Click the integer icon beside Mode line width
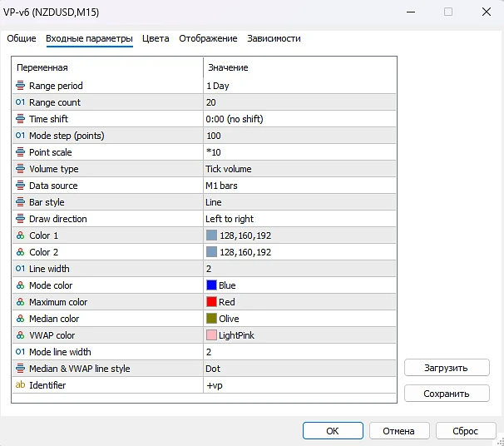Viewport: 504px width, 446px height. tap(21, 352)
